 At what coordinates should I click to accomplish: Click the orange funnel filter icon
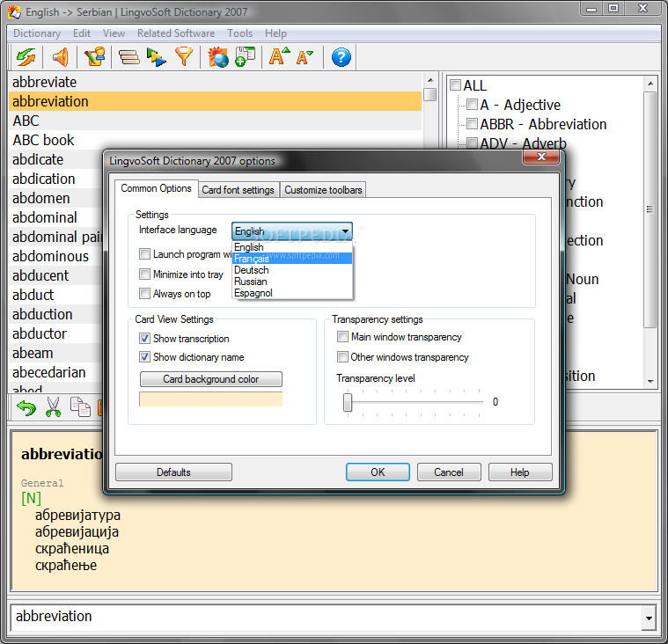[x=184, y=56]
